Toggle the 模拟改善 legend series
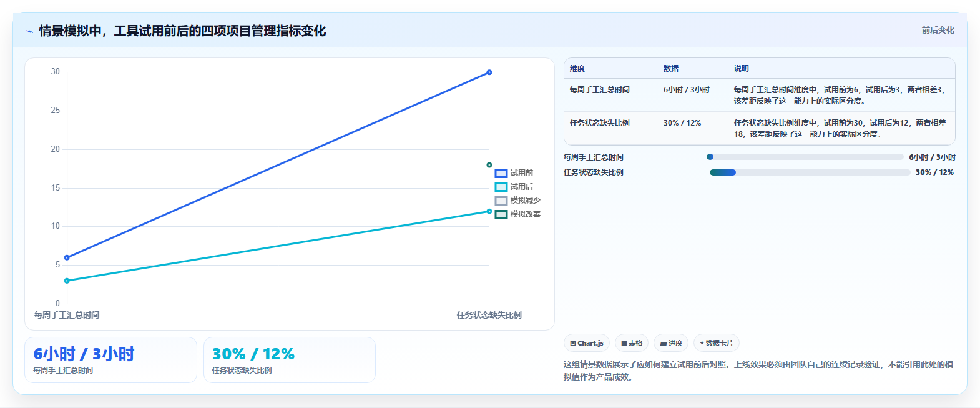980x408 pixels. coord(517,214)
